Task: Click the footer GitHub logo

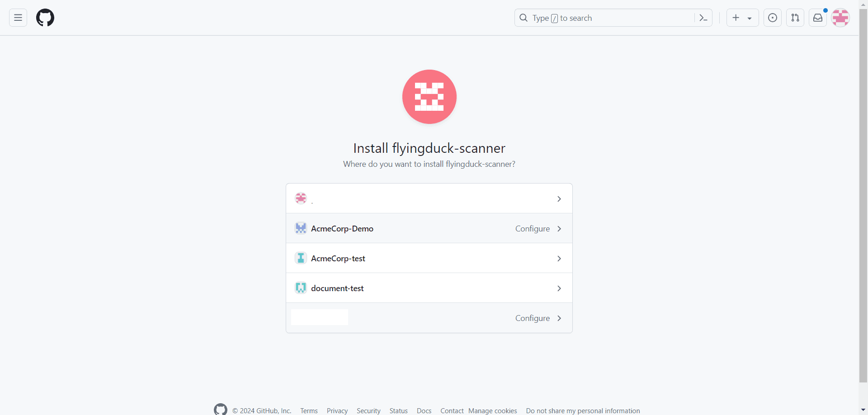Action: pos(221,409)
